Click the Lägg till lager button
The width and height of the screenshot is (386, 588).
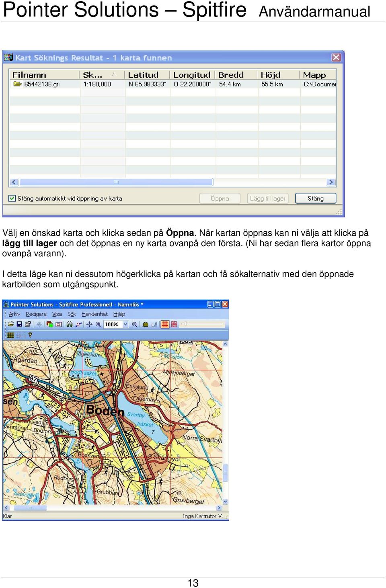click(267, 198)
